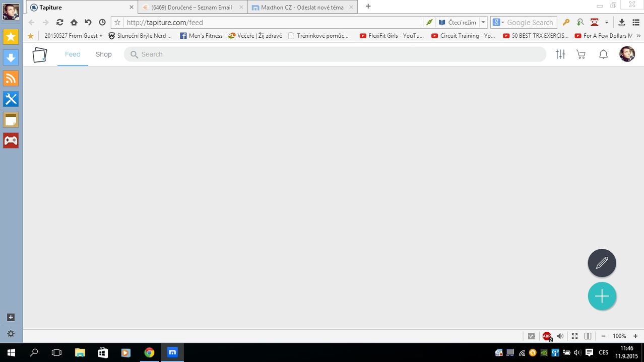Screen dimensions: 644x362
Task: Open the Adblock Plus status bar button
Action: tap(547, 336)
